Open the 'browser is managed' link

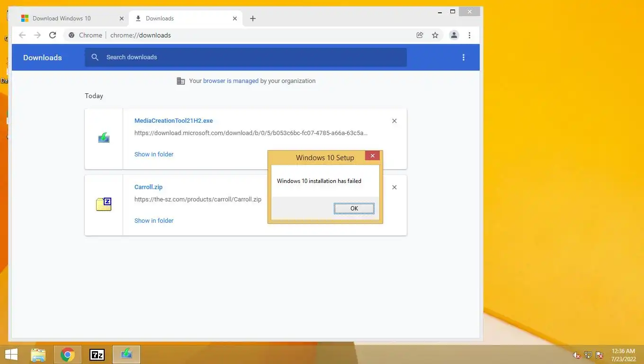[x=231, y=81]
